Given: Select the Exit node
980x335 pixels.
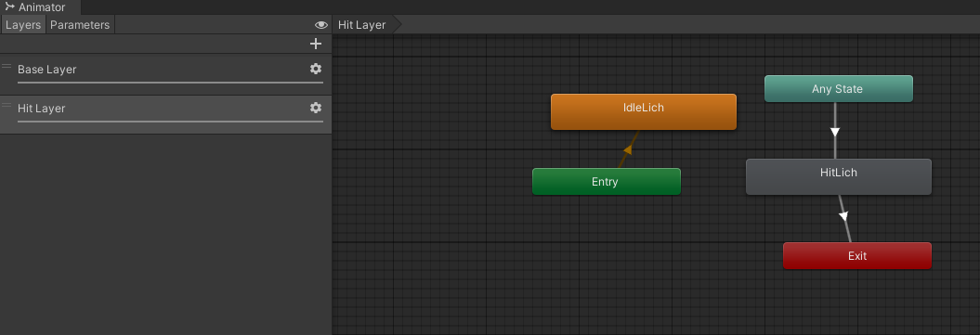Looking at the screenshot, I should pos(856,256).
